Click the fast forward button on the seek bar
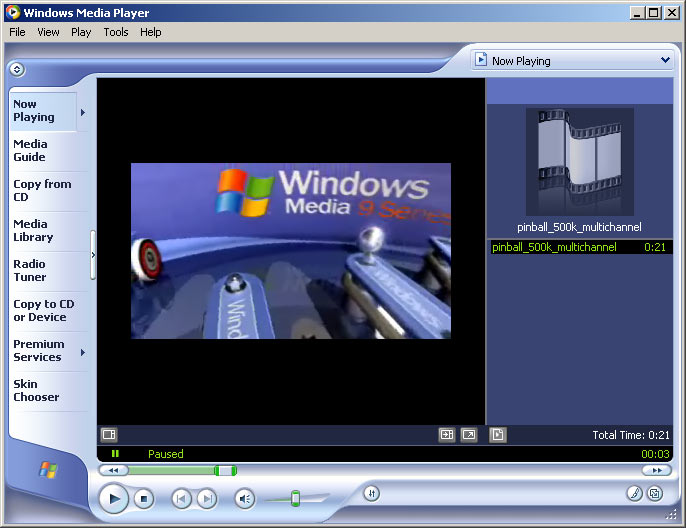686x528 pixels. (657, 471)
